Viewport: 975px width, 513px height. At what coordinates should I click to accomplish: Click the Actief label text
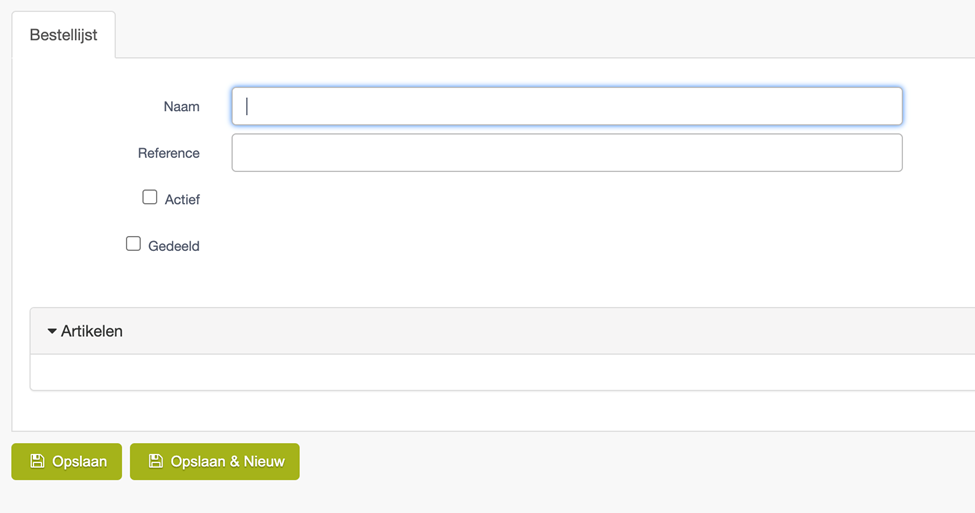point(182,200)
